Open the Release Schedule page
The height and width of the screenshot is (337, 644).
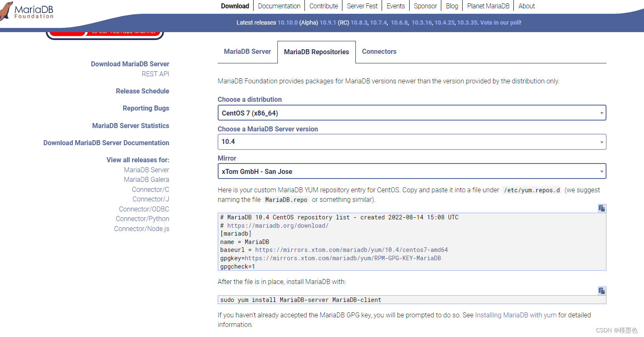pos(142,91)
